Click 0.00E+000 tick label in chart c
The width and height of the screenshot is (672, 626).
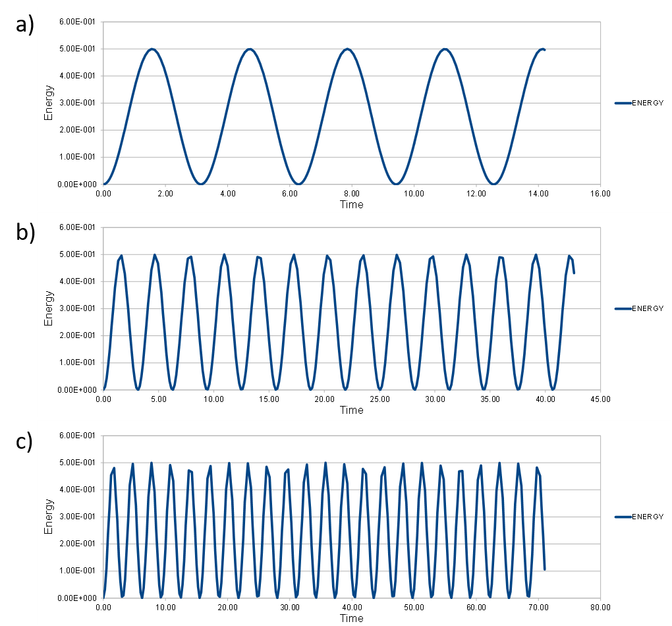coord(77,598)
